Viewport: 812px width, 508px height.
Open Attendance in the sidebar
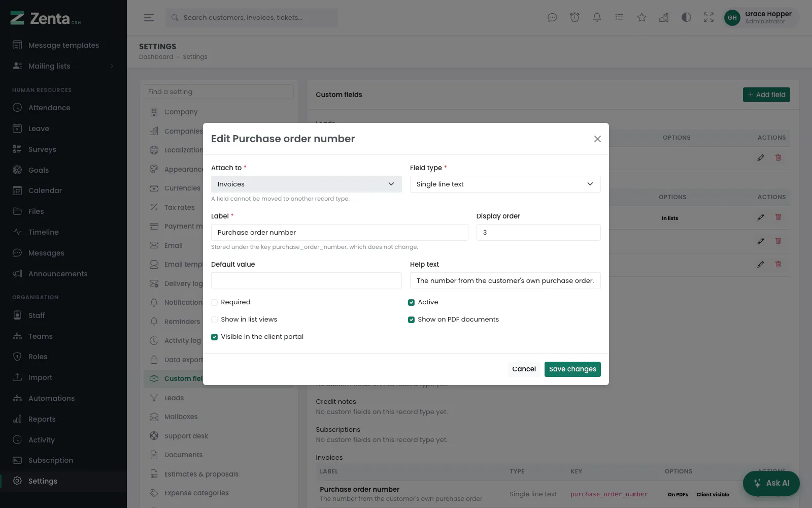(x=49, y=108)
